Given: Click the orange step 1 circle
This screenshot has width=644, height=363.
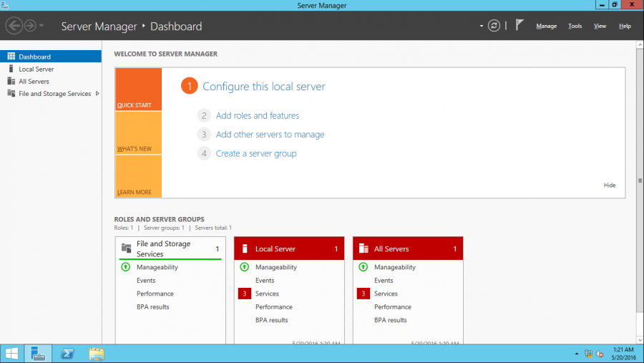Looking at the screenshot, I should click(190, 86).
